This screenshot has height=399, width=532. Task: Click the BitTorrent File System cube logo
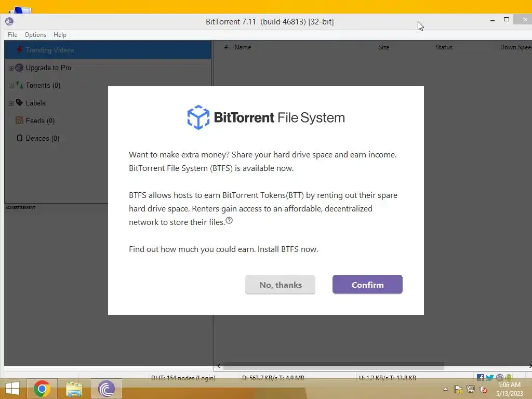click(198, 117)
